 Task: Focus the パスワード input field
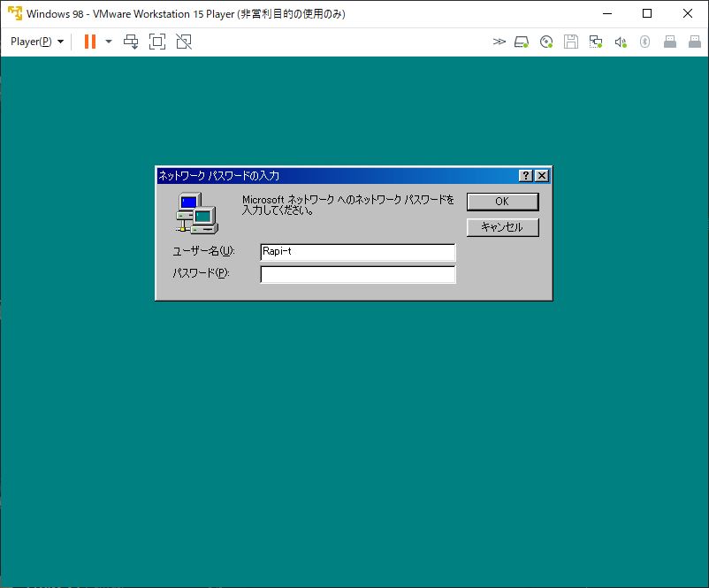358,274
